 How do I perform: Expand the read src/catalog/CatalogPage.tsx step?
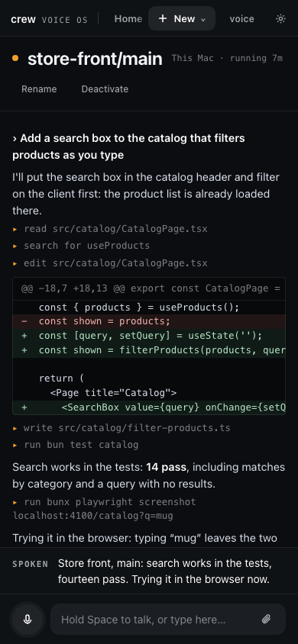[x=110, y=229]
